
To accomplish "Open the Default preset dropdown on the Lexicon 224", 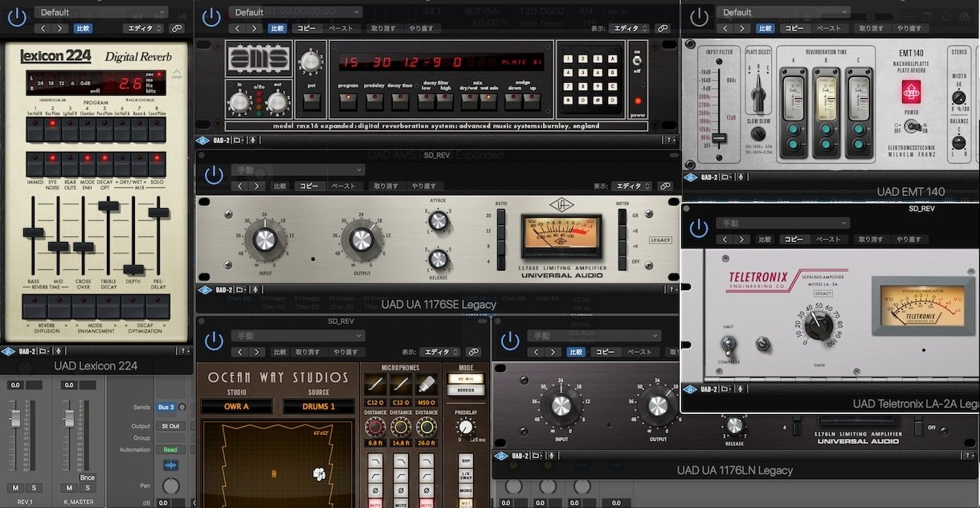I will pos(101,12).
